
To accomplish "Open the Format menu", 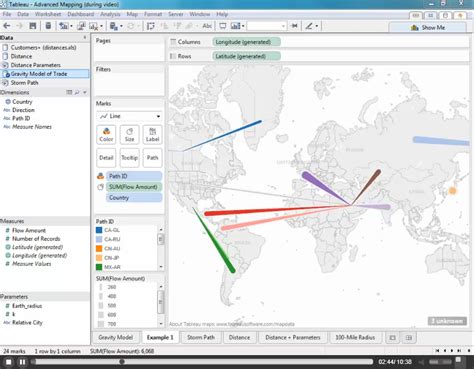I will 153,14.
